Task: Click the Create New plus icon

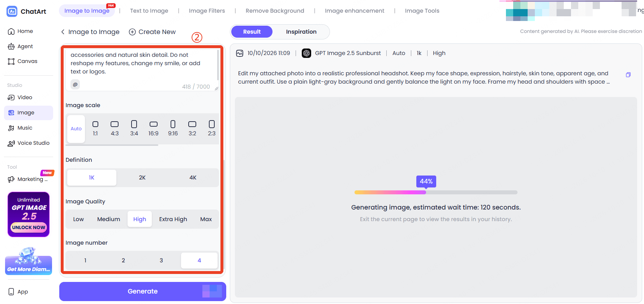Action: pyautogui.click(x=132, y=32)
